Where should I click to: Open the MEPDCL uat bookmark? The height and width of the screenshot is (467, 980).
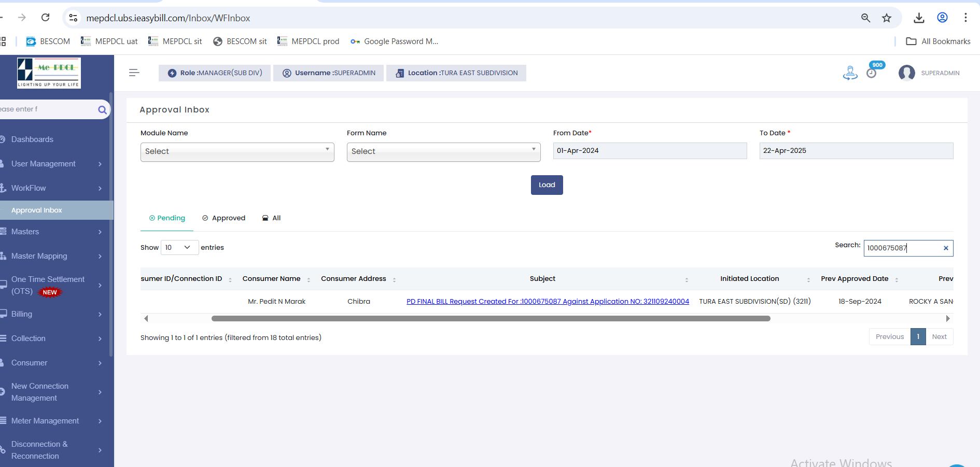109,41
